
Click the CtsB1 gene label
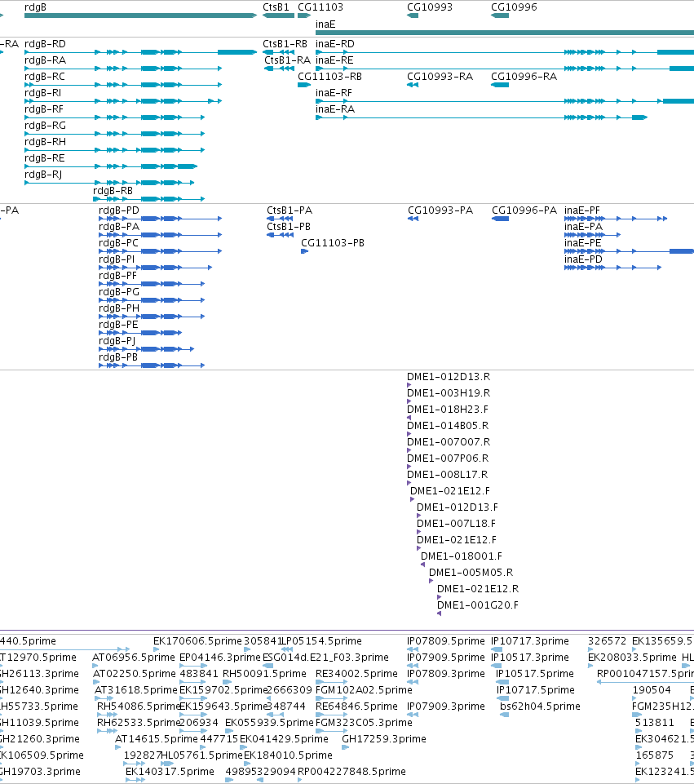tap(276, 7)
